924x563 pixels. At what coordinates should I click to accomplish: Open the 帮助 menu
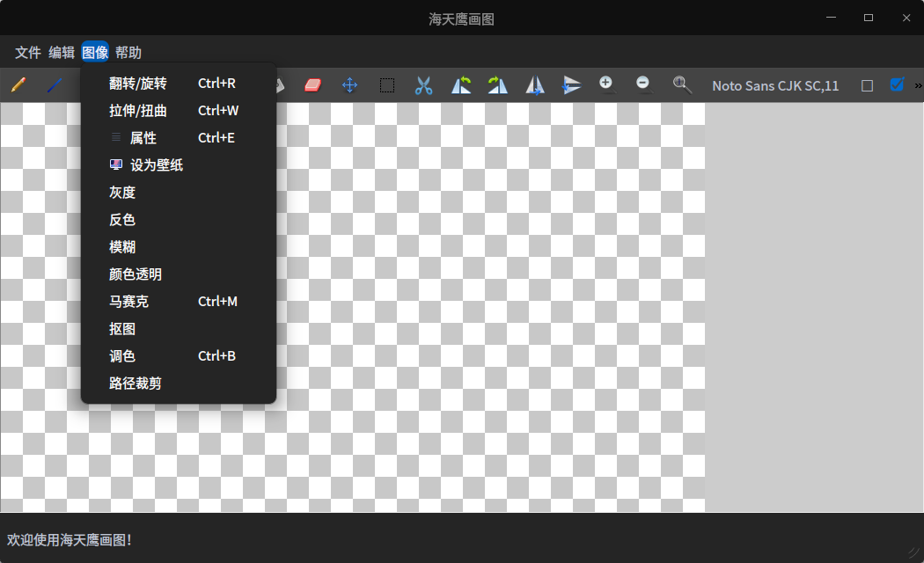pyautogui.click(x=128, y=53)
